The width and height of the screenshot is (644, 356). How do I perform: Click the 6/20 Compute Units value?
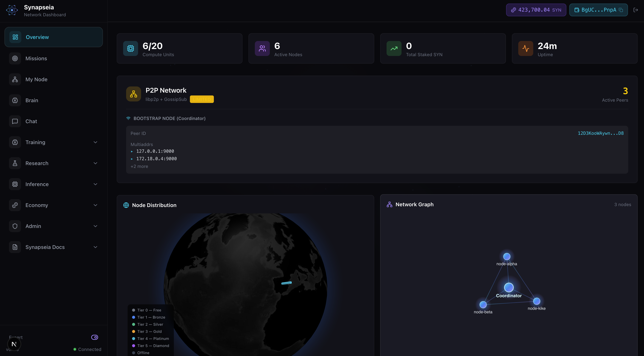pyautogui.click(x=152, y=46)
